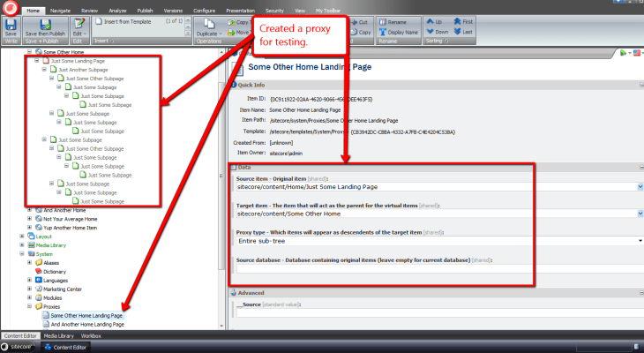The image size is (644, 353).
Task: Select And Another Home Landing Page item
Action: coord(86,324)
